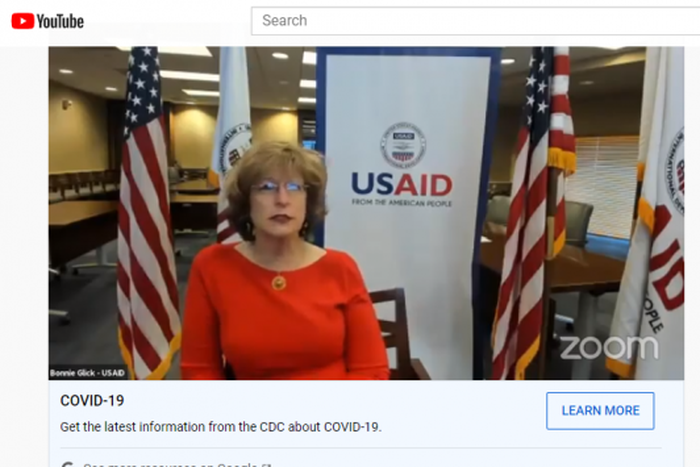700x467 pixels.
Task: Click the red YouTube play logo icon
Action: (x=22, y=21)
